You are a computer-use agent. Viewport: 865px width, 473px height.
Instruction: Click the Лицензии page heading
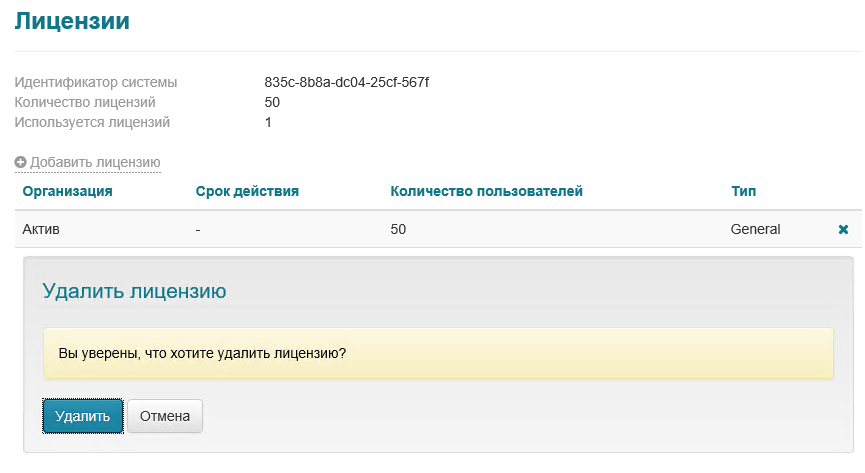(72, 20)
